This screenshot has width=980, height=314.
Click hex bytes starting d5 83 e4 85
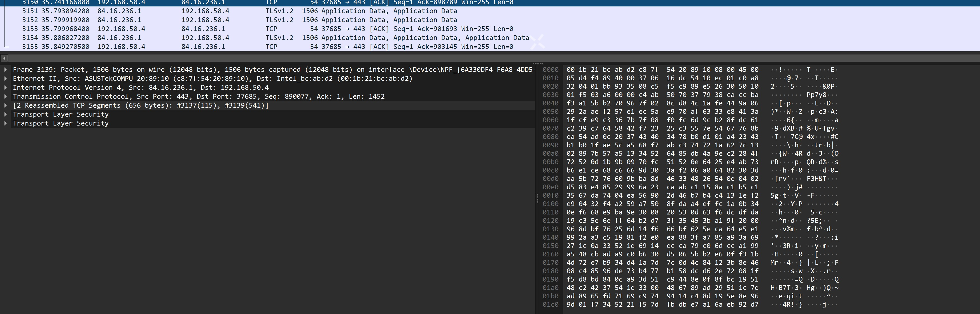click(x=662, y=187)
